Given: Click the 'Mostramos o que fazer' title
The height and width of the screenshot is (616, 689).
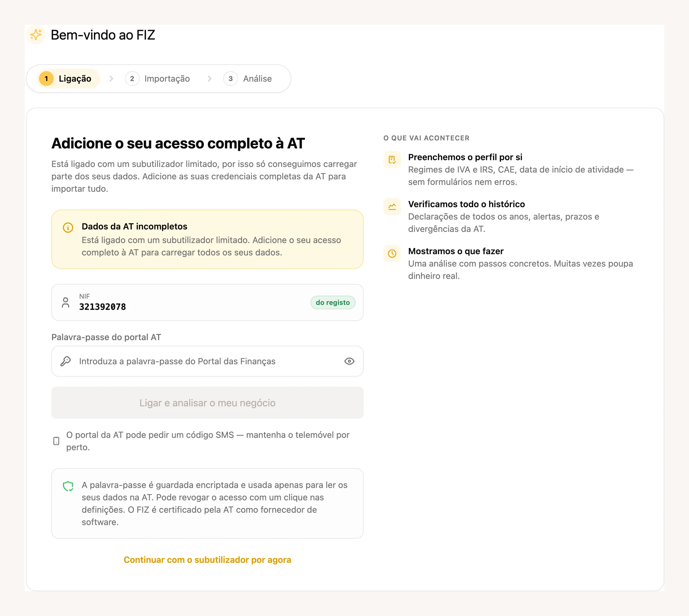Looking at the screenshot, I should [x=456, y=251].
